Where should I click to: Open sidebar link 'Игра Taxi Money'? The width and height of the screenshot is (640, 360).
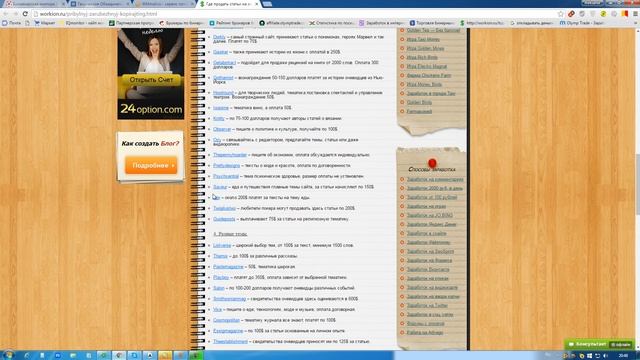(x=423, y=39)
